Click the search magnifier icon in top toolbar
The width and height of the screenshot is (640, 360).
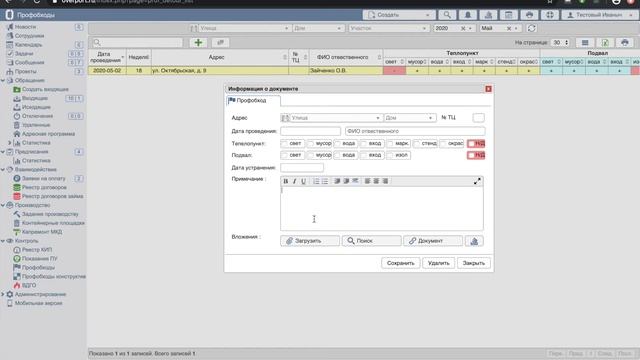[x=447, y=15]
